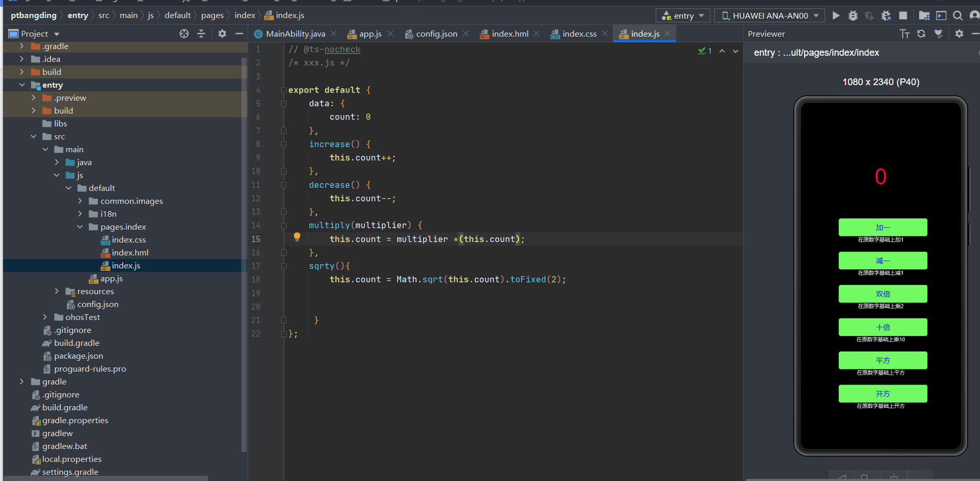Select local.properties file
The width and height of the screenshot is (980, 481).
(x=72, y=459)
